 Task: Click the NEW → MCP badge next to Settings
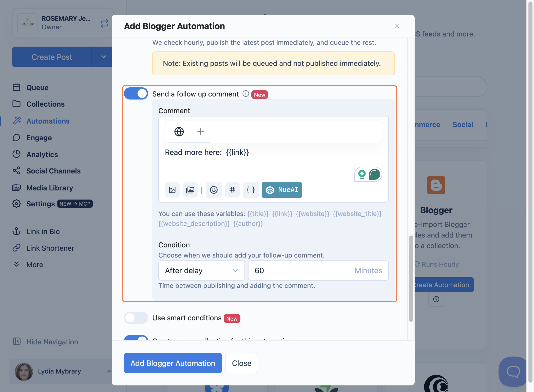point(75,204)
